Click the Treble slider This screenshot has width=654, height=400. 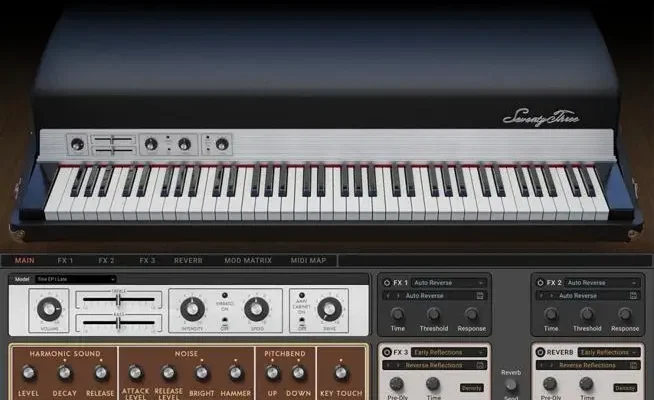pos(118,299)
